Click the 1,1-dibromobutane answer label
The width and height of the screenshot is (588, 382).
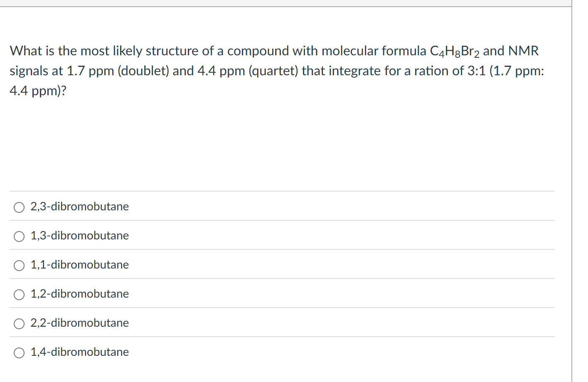[79, 265]
